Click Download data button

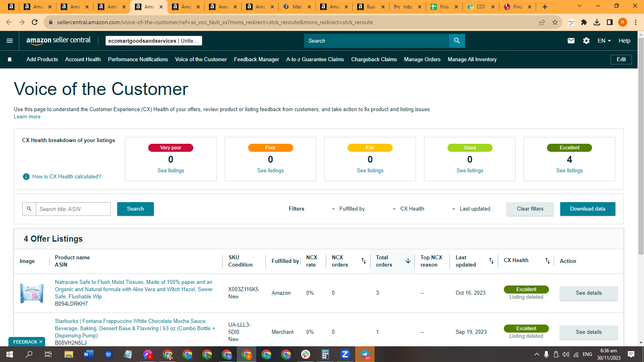coord(588,209)
